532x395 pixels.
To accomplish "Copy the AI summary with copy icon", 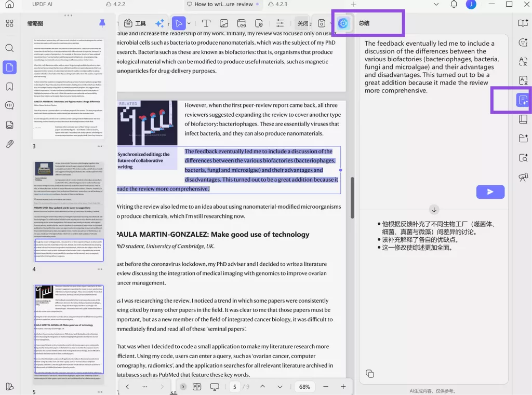I will coord(370,374).
